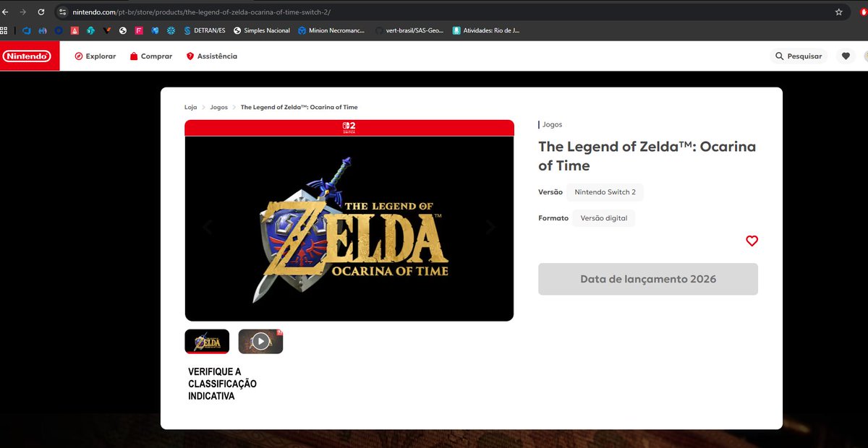
Task: Go to Loja breadcrumb
Action: (x=191, y=107)
